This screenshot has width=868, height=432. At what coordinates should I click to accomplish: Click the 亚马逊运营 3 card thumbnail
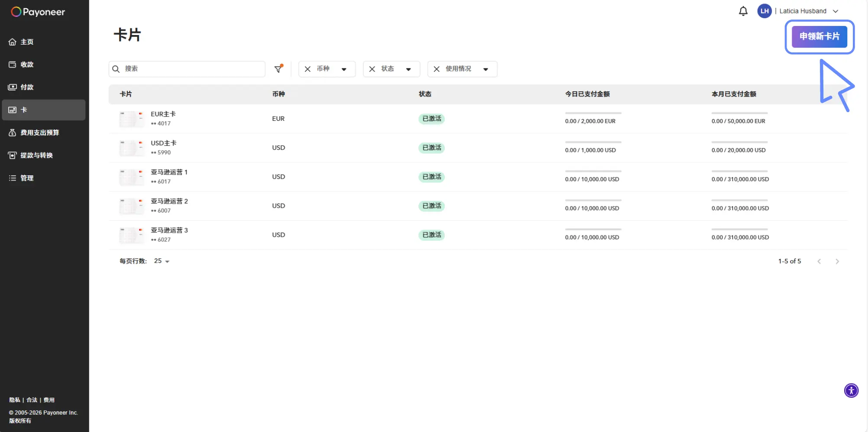tap(132, 235)
